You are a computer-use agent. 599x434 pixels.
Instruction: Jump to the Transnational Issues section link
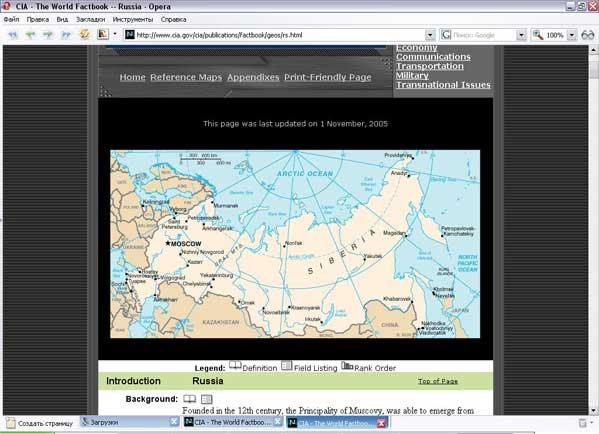coord(443,85)
